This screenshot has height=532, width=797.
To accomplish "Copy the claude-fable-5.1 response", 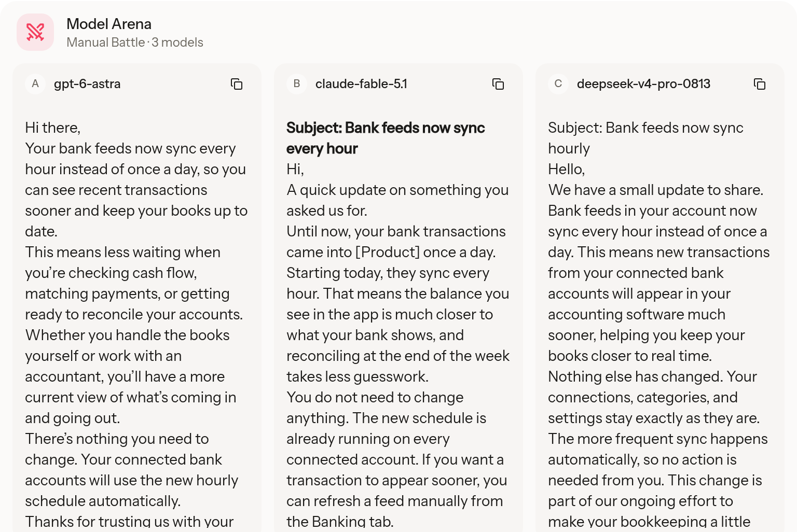I will 498,84.
